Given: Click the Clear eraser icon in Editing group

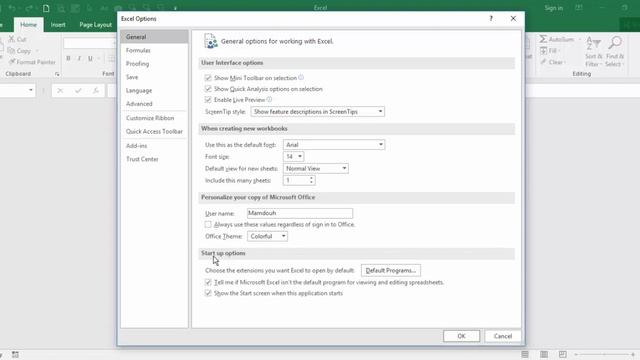Looking at the screenshot, I should [x=543, y=62].
